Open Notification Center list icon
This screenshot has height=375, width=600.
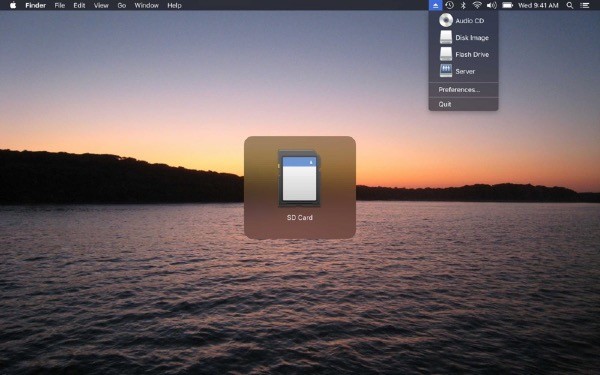[x=585, y=5]
